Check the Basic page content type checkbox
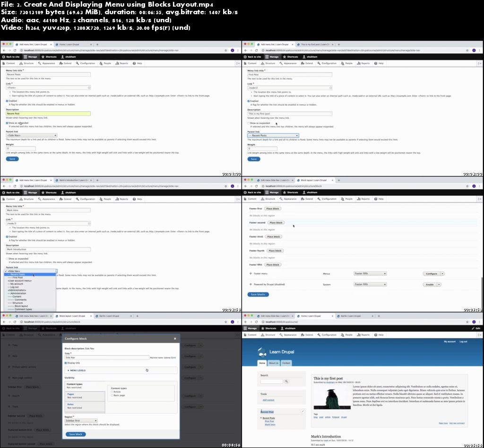Viewport: 484px width, 448px height. pyautogui.click(x=112, y=395)
